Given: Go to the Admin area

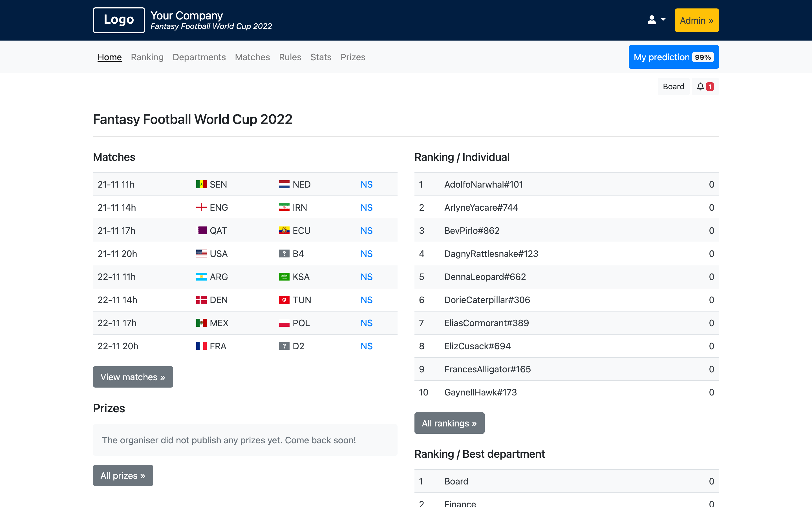Looking at the screenshot, I should point(697,20).
